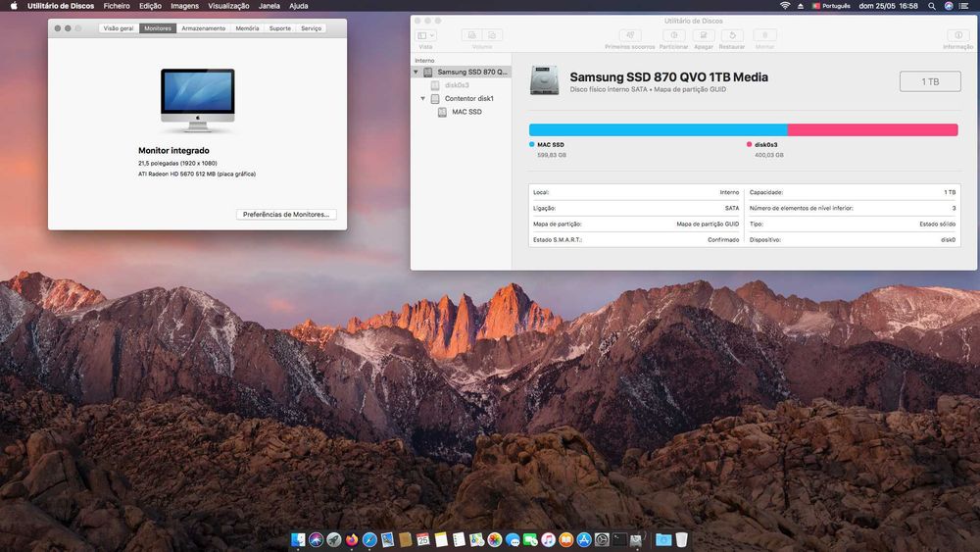The height and width of the screenshot is (552, 980).
Task: Open Notes from the Dock
Action: point(441,539)
